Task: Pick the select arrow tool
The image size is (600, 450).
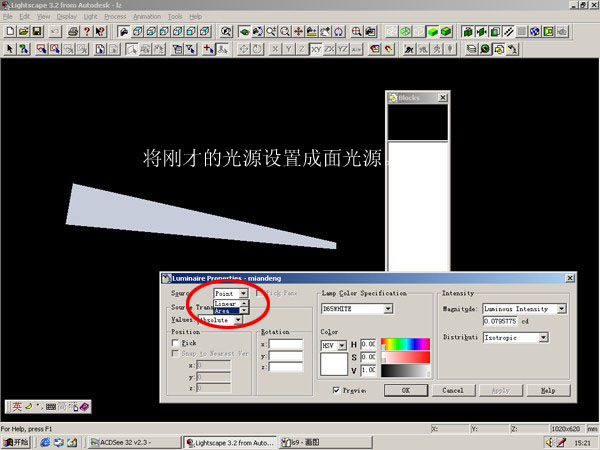Action: point(10,49)
